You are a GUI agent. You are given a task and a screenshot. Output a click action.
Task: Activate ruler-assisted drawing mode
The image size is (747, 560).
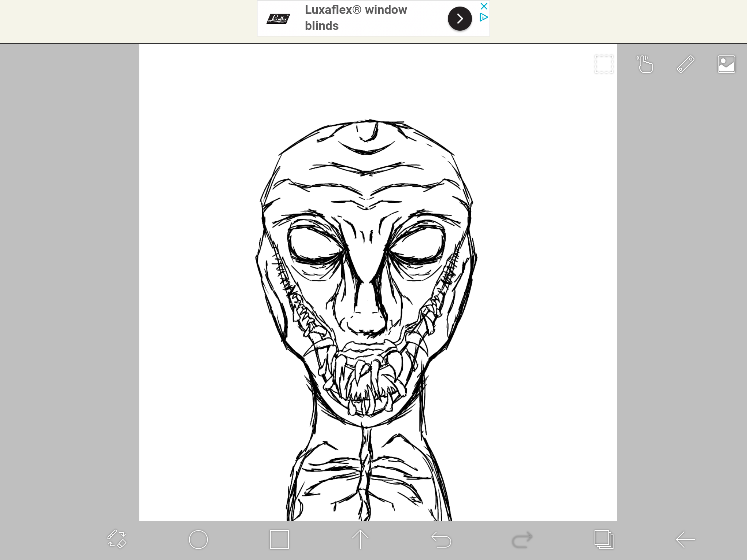point(685,64)
